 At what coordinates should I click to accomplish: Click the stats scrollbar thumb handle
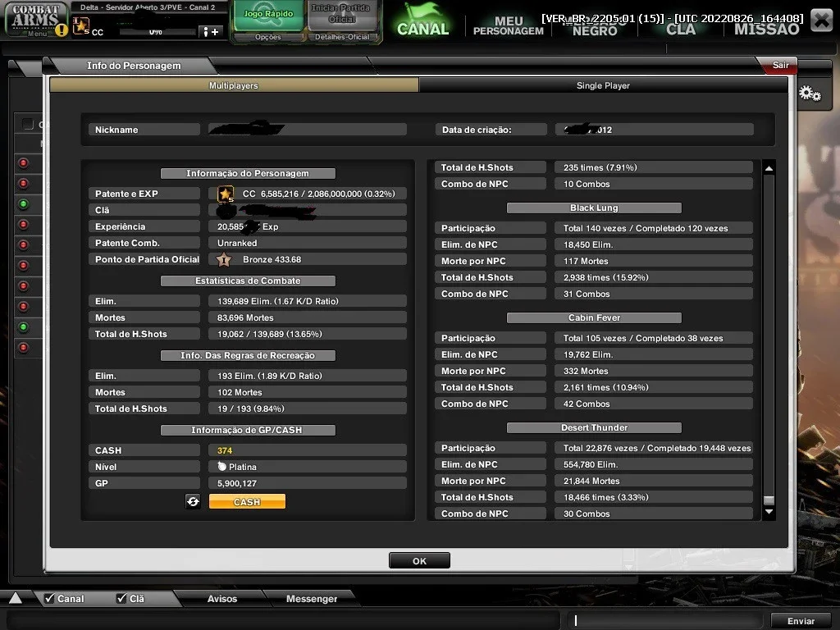(x=769, y=500)
